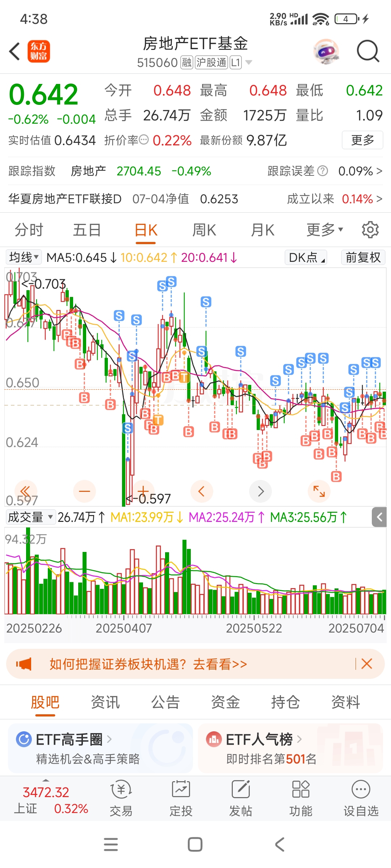
Task: Open the 前复权 adjustment selector
Action: click(363, 257)
